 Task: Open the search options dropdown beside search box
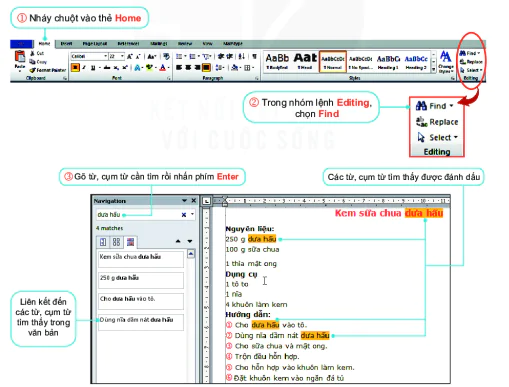point(192,214)
